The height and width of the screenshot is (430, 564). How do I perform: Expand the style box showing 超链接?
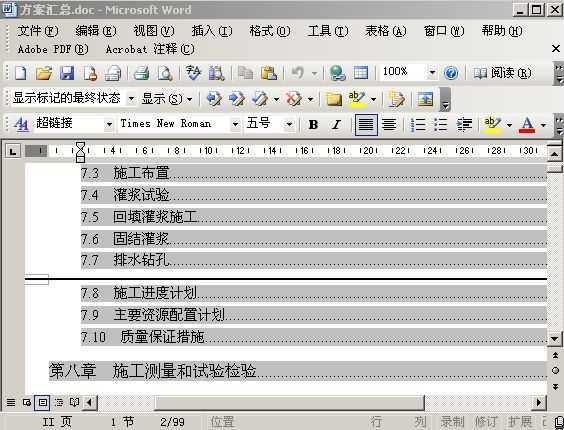pyautogui.click(x=109, y=125)
